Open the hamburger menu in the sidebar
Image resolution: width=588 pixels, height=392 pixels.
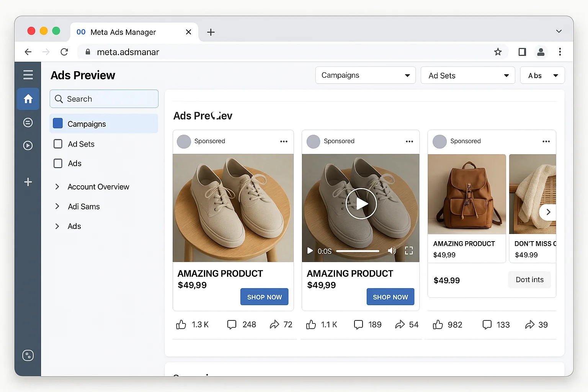pos(28,75)
